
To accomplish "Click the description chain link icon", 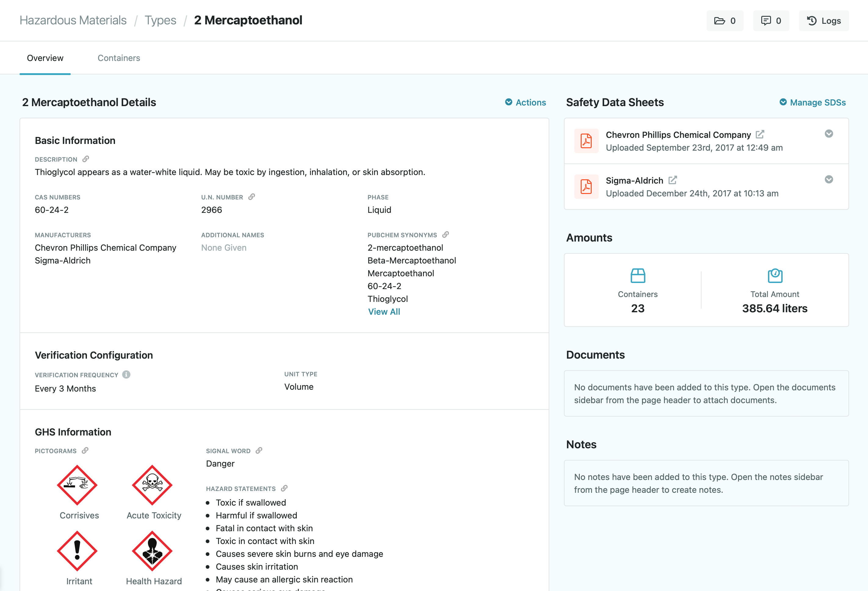I will [x=86, y=158].
